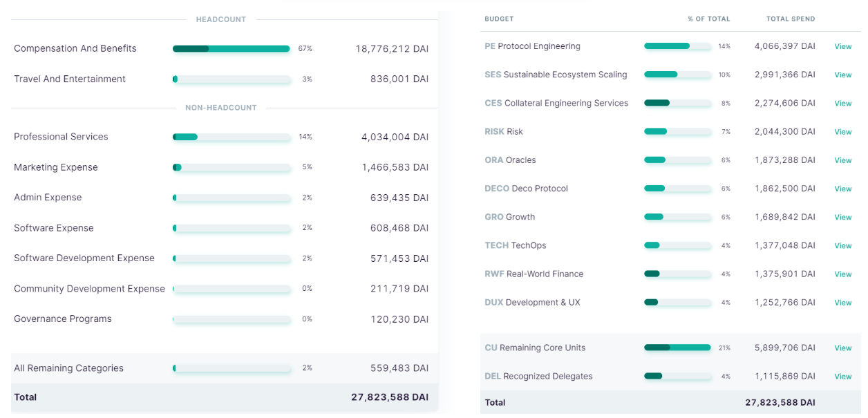Open View for Remaining Core Units
Viewport: 868px width, 418px height.
[x=842, y=348]
